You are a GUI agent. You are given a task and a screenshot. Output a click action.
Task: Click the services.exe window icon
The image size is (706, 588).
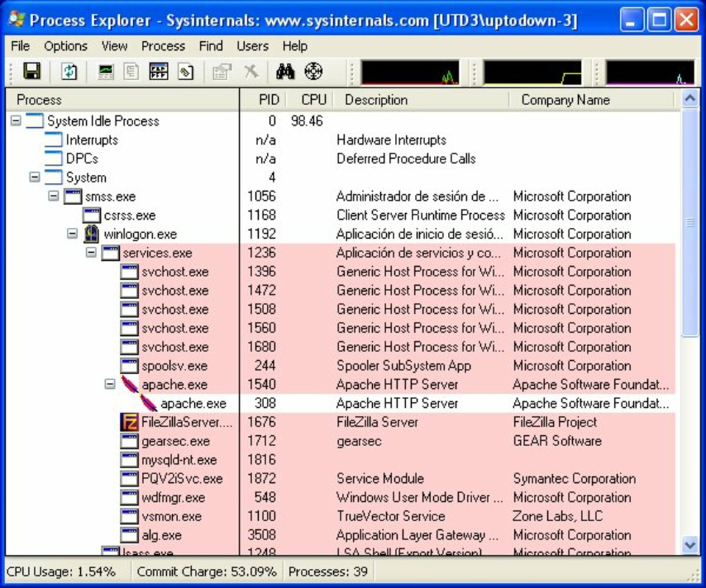110,253
